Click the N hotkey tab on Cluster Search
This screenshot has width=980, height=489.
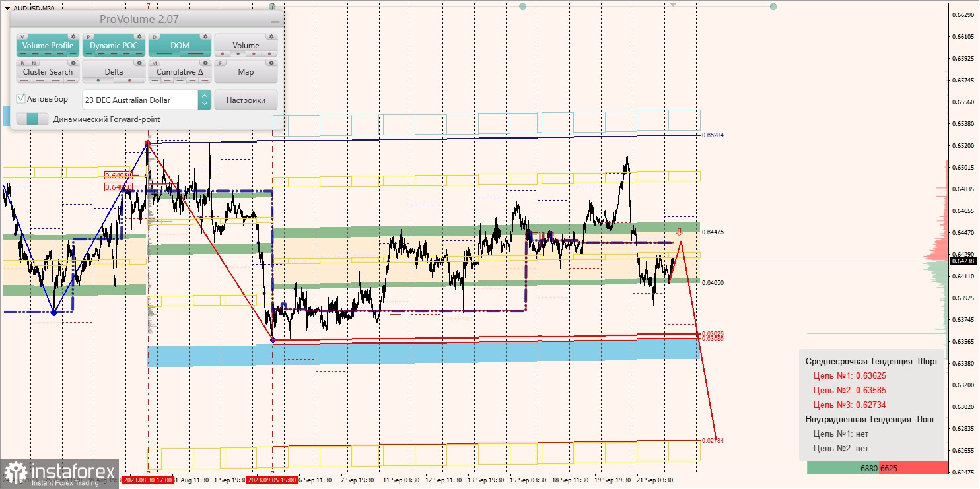[x=34, y=63]
